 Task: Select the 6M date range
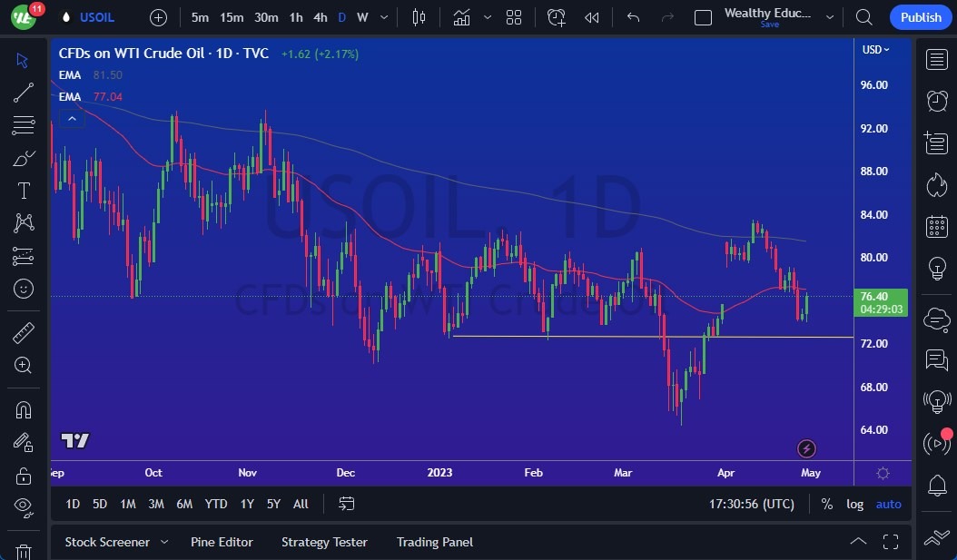tap(184, 504)
